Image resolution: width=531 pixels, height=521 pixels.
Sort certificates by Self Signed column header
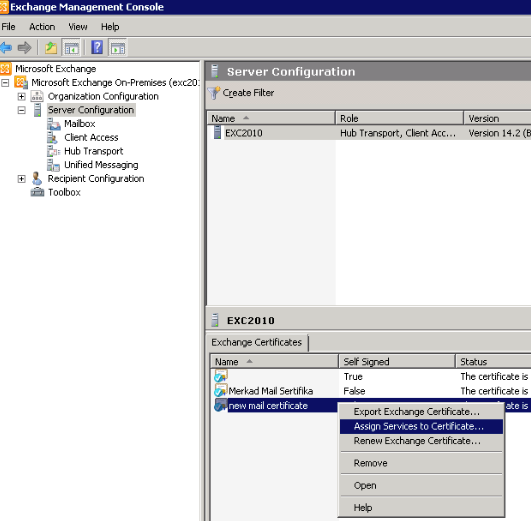coord(397,362)
